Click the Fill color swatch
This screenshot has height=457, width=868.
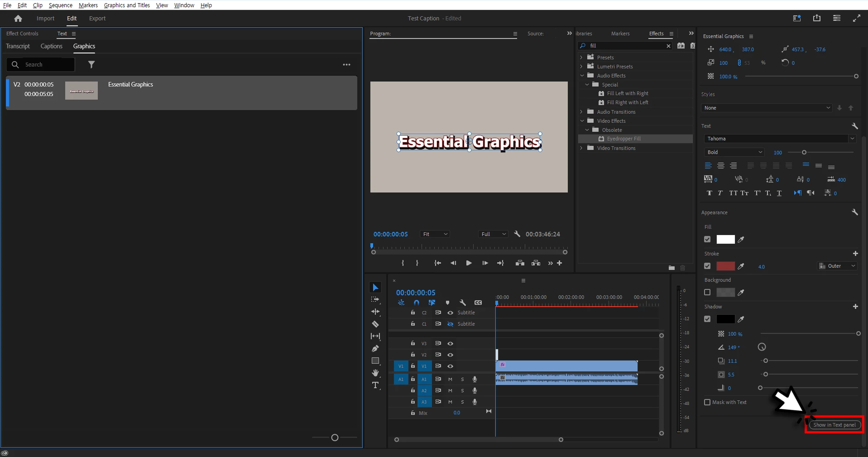click(x=725, y=239)
